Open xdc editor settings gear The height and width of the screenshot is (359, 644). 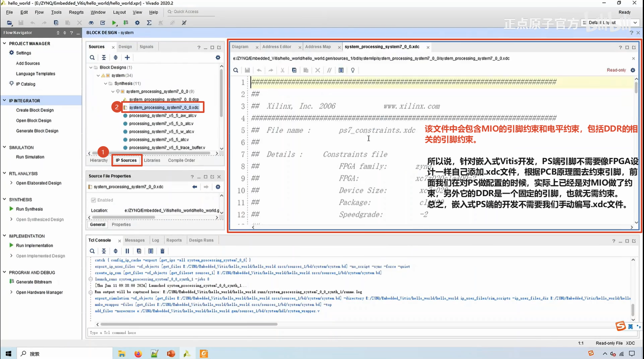coord(633,70)
